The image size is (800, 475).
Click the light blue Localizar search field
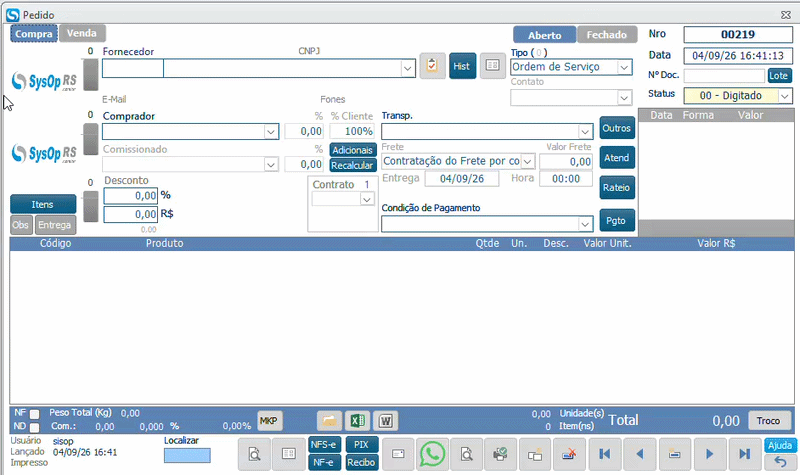[187, 456]
